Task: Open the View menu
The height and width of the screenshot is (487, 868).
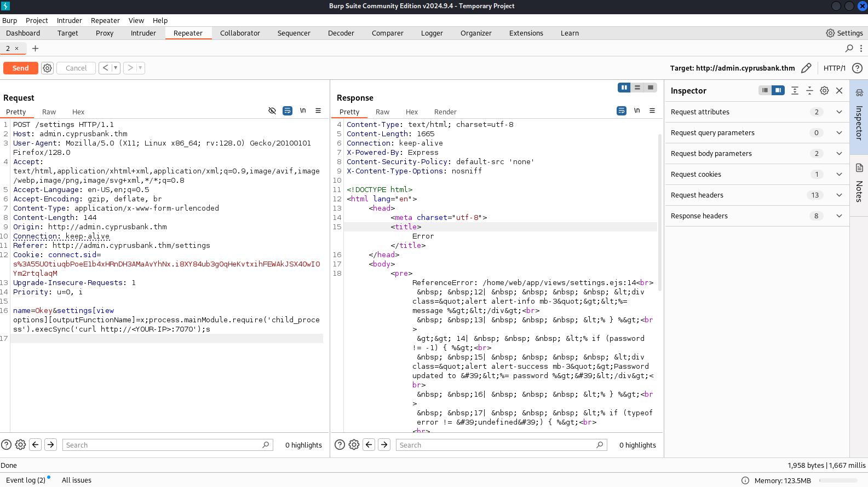Action: point(136,20)
